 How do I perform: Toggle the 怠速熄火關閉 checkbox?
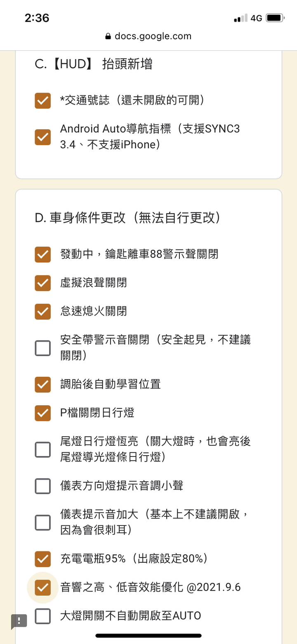tap(43, 311)
